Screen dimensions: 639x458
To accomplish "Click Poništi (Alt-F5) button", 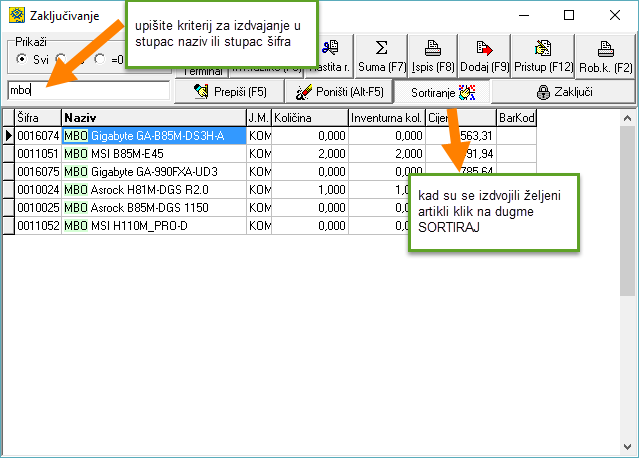I will (x=339, y=92).
